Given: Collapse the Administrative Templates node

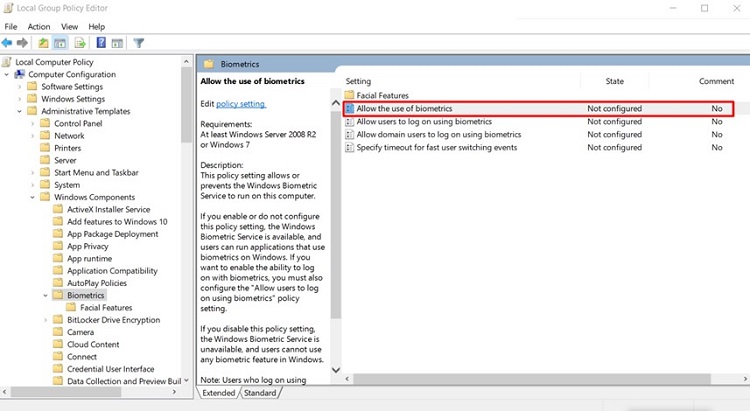Looking at the screenshot, I should [x=21, y=111].
